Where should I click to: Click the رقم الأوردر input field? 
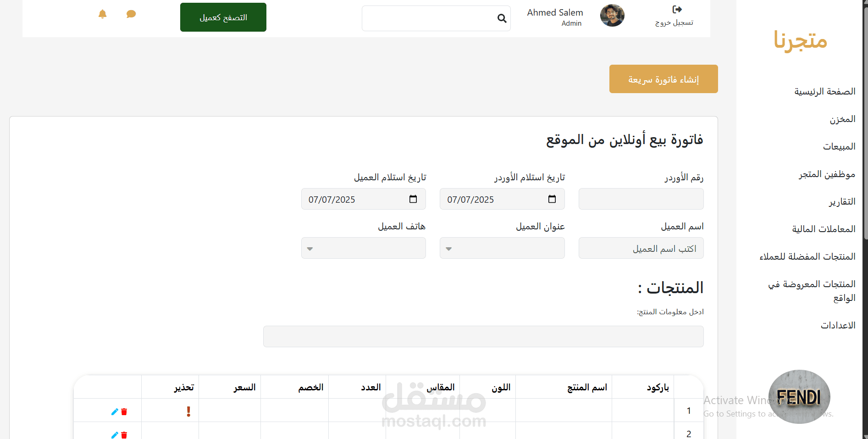pyautogui.click(x=641, y=199)
